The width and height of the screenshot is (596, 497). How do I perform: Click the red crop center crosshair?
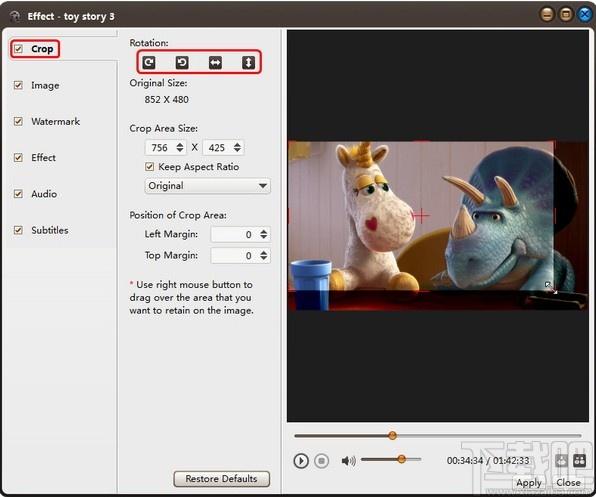[421, 215]
